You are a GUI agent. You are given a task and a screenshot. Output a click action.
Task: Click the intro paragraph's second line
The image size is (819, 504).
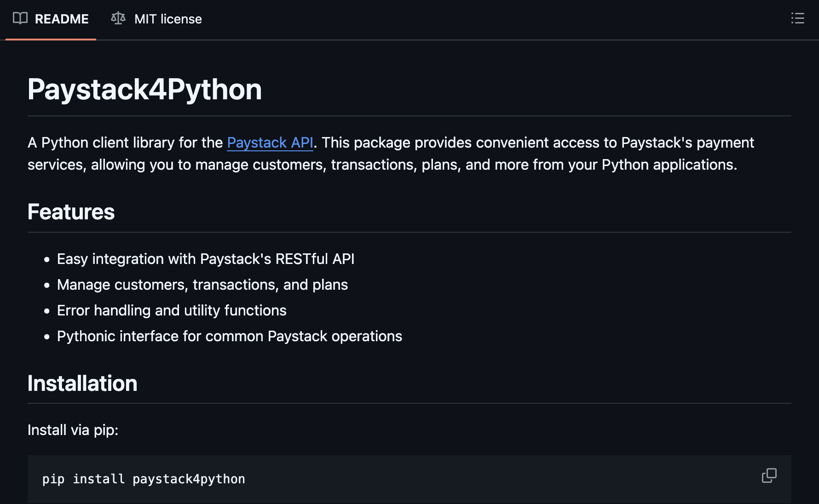382,165
